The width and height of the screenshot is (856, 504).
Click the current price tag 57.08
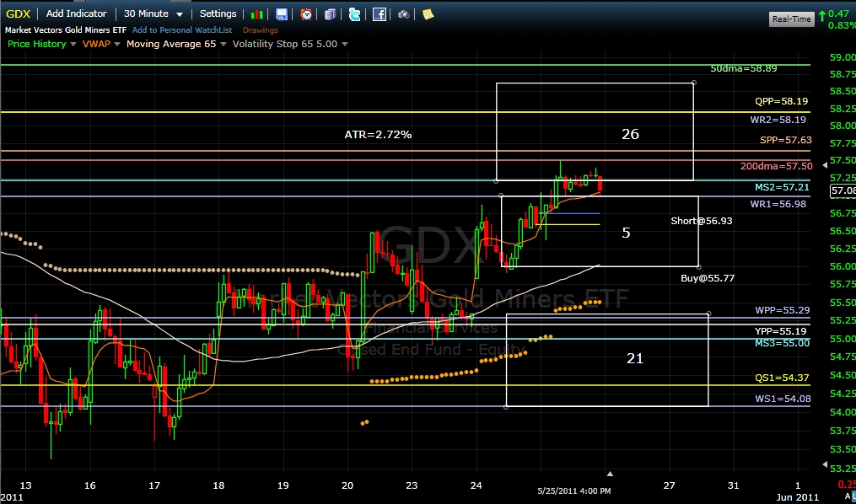843,190
